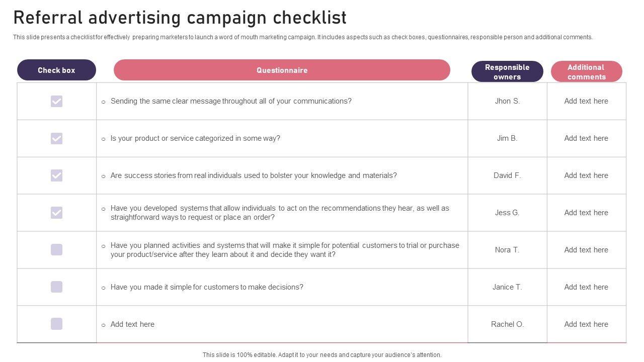This screenshot has width=644, height=362.
Task: Check the planned activities row checkbox
Action: tap(56, 250)
